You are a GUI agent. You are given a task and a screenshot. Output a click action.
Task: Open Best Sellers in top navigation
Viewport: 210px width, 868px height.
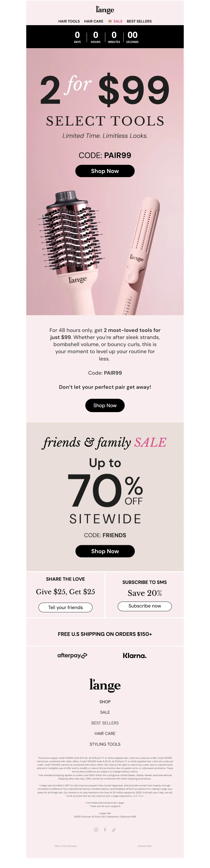139,21
